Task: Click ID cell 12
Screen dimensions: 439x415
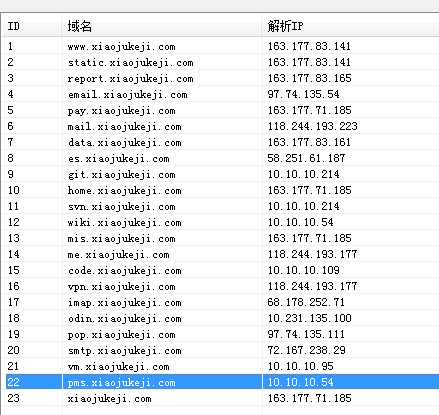Action: pyautogui.click(x=13, y=222)
